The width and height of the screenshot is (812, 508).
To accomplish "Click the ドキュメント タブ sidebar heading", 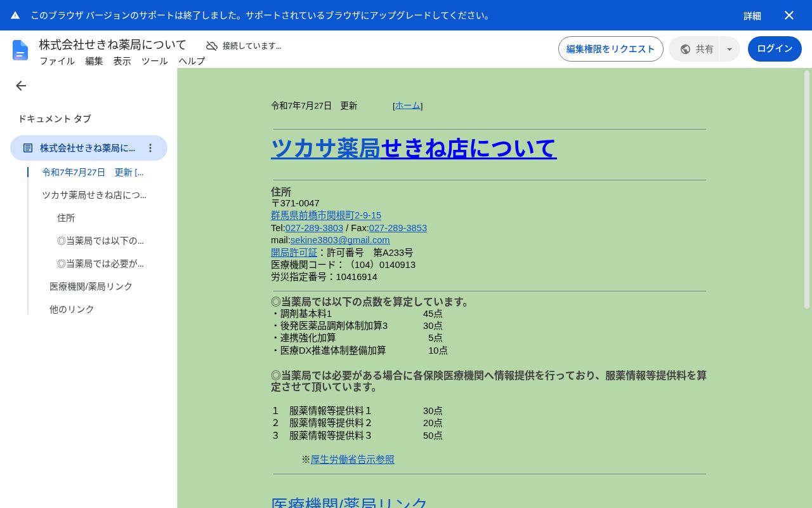I will 55,119.
